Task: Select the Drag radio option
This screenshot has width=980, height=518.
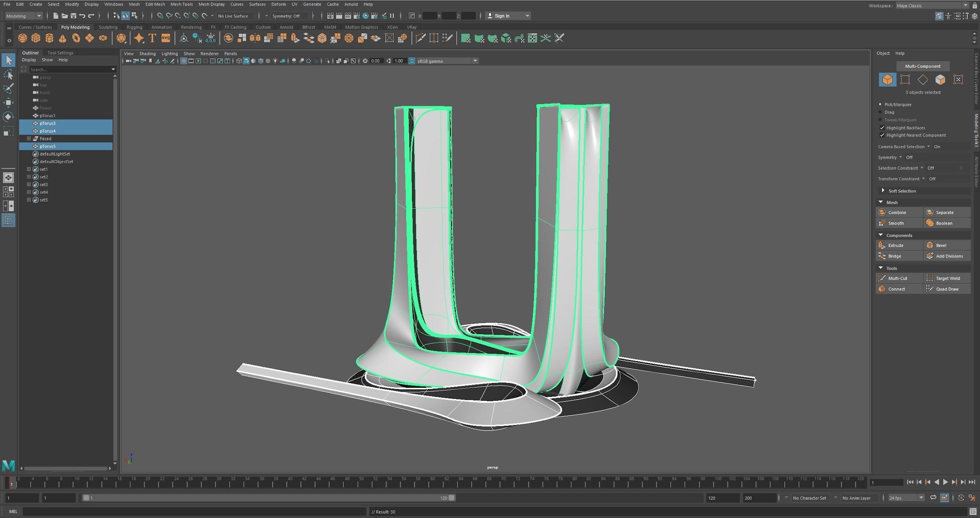Action: click(x=880, y=112)
